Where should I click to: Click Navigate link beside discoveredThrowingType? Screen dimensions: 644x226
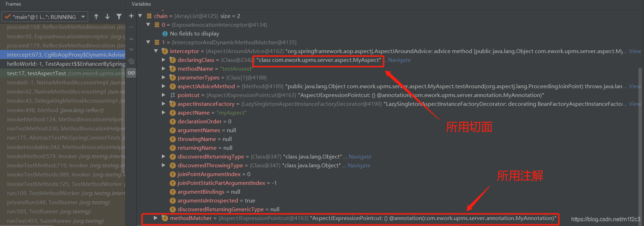pyautogui.click(x=359, y=166)
